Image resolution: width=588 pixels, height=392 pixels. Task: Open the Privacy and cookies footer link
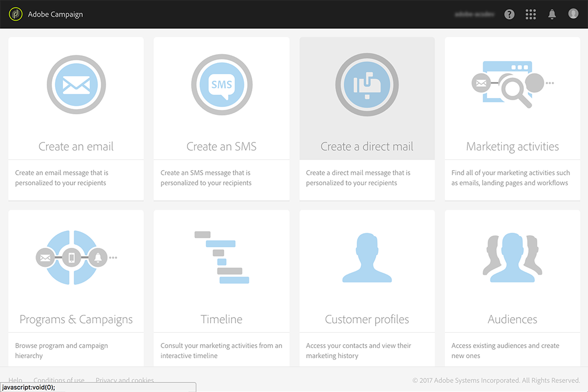124,380
